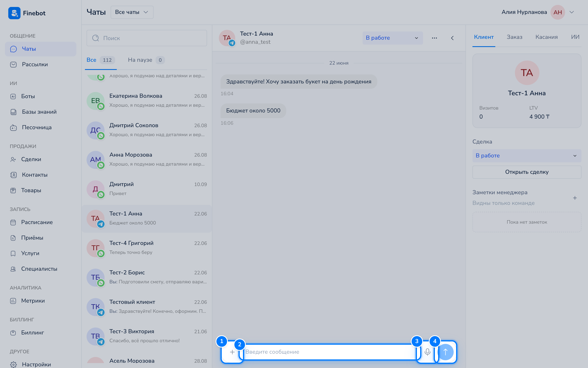Open В работе status dropdown in chat header

pyautogui.click(x=393, y=38)
